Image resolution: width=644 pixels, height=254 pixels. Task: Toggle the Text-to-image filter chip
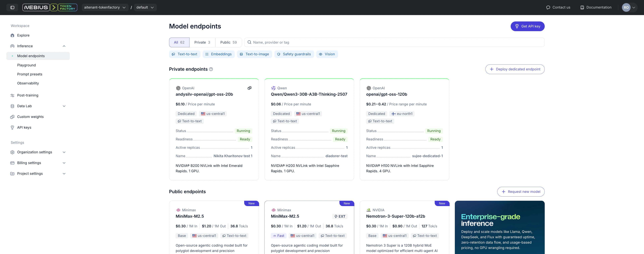(255, 54)
